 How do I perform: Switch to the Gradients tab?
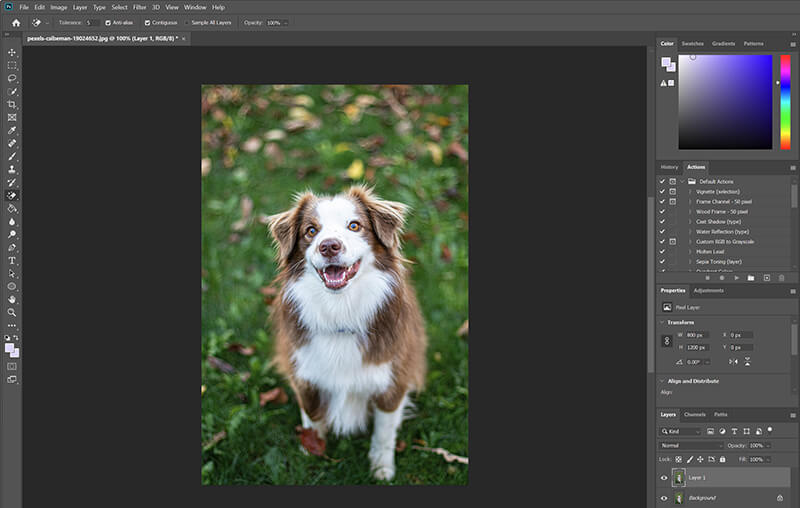click(723, 44)
